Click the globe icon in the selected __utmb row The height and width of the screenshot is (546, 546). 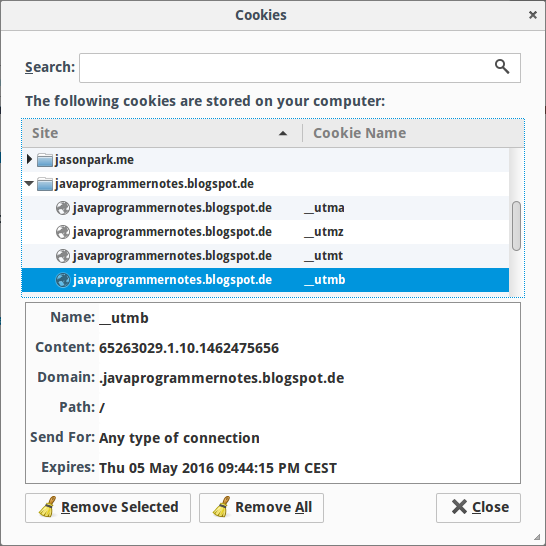pos(63,280)
